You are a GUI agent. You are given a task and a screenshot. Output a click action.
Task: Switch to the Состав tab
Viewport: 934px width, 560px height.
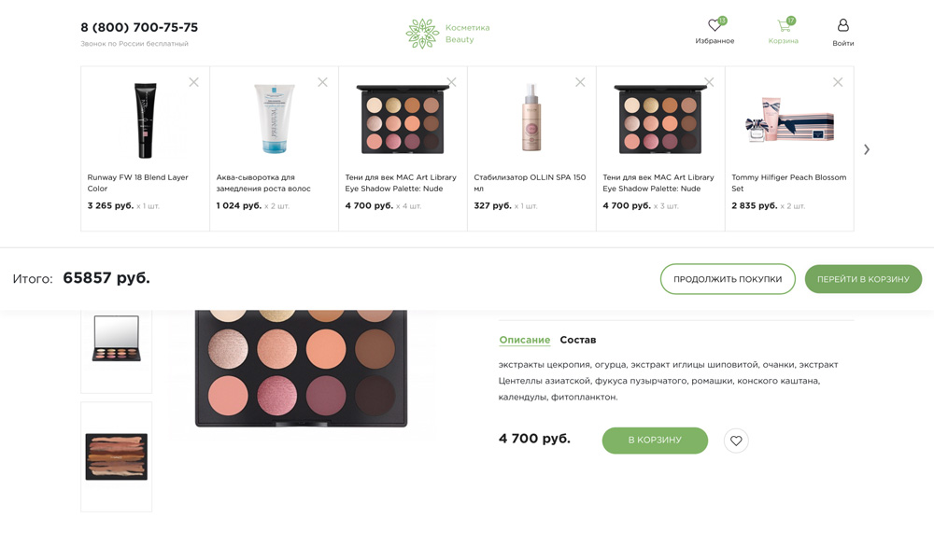577,340
